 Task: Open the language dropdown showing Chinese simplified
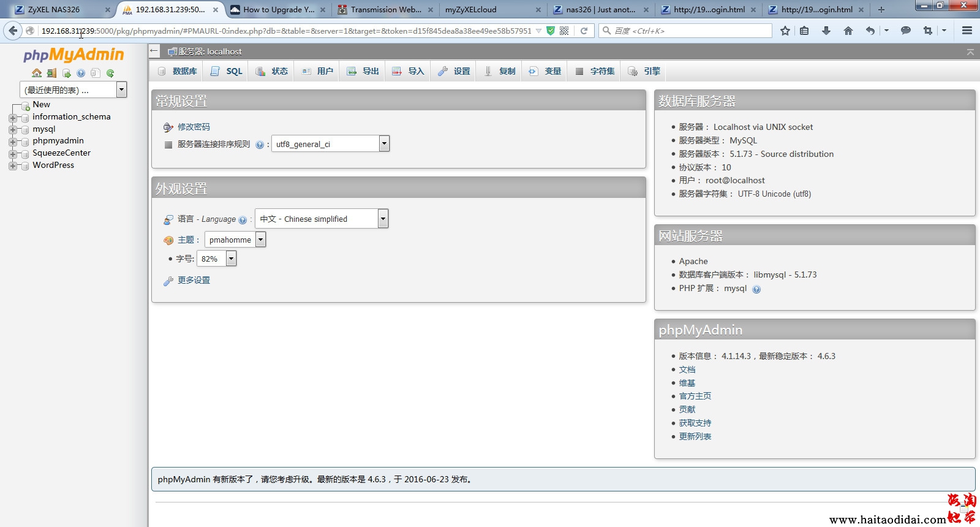(x=383, y=219)
